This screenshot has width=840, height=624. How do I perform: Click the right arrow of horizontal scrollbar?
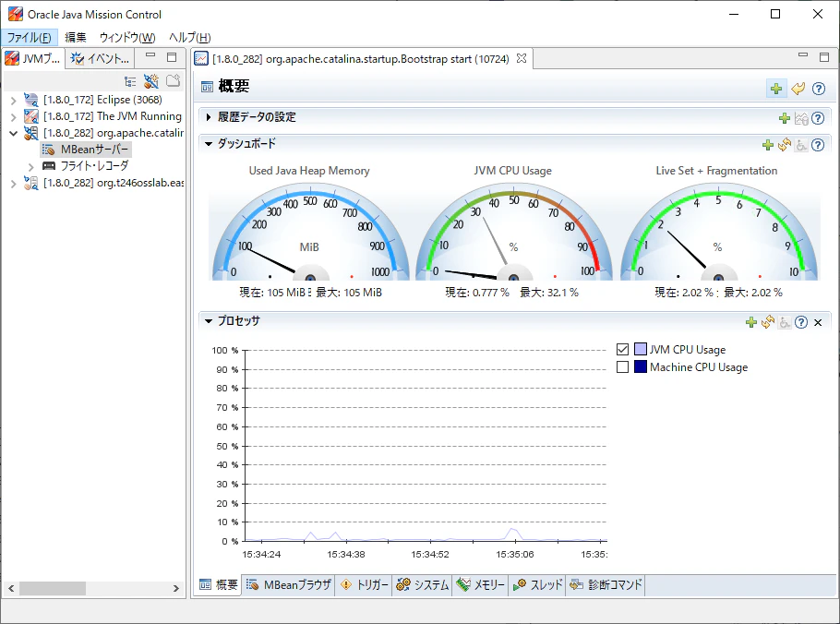(x=175, y=589)
